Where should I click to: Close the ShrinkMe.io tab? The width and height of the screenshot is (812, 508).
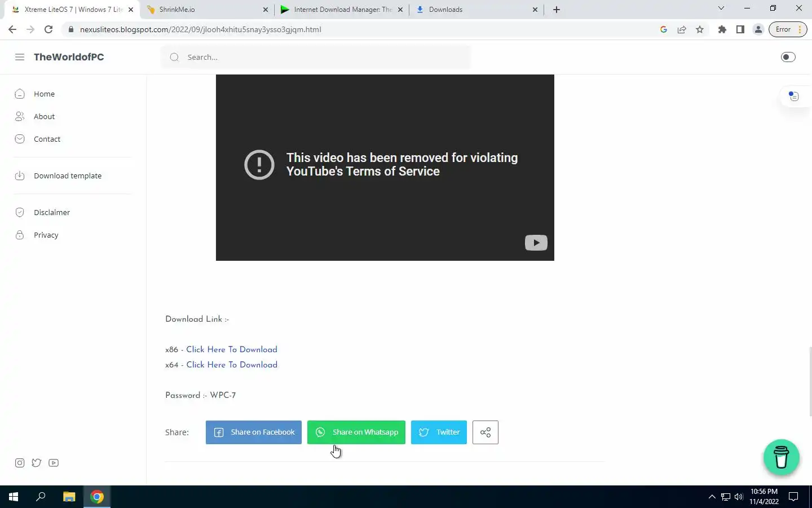pos(266,10)
